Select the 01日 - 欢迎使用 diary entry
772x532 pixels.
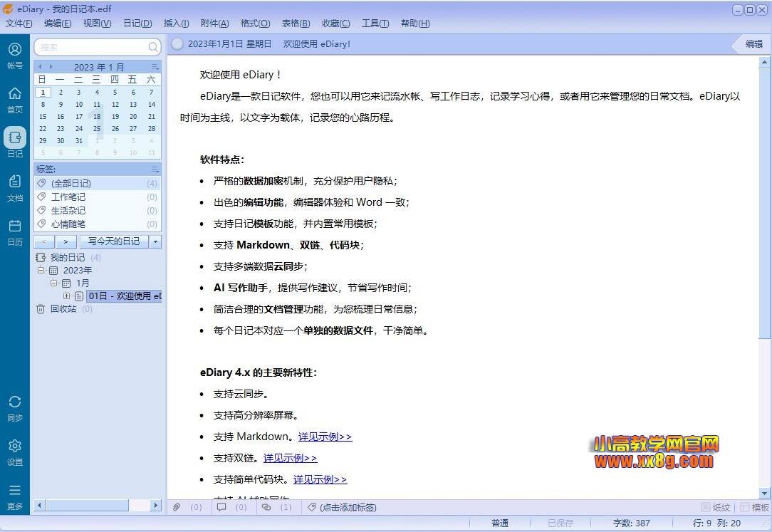(x=124, y=296)
